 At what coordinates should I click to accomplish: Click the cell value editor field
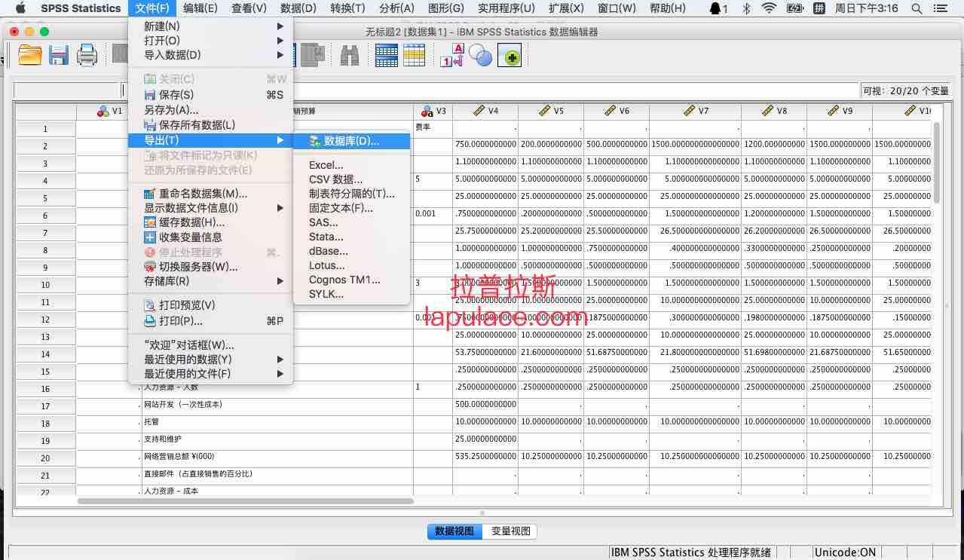click(490, 90)
